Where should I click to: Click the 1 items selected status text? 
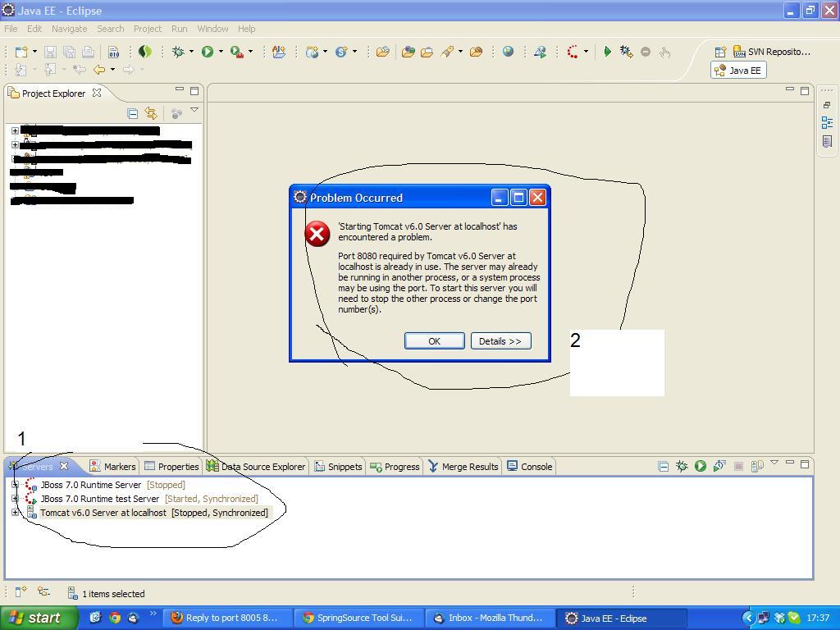[x=113, y=594]
